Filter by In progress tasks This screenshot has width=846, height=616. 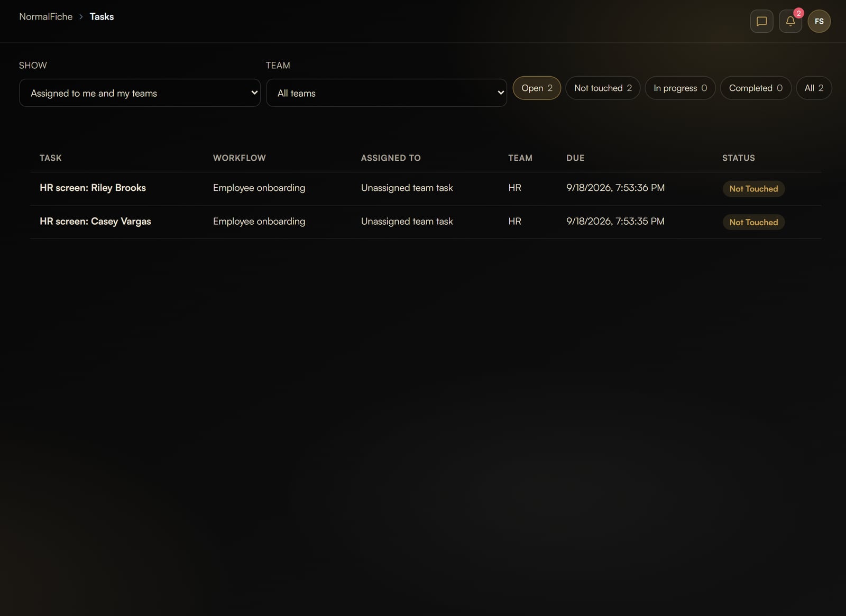coord(680,88)
